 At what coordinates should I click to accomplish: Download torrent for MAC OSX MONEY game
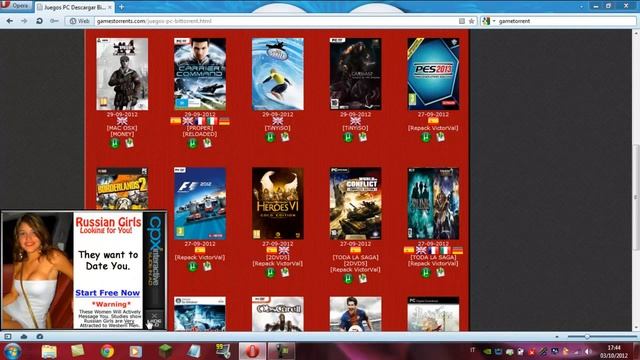(115, 143)
